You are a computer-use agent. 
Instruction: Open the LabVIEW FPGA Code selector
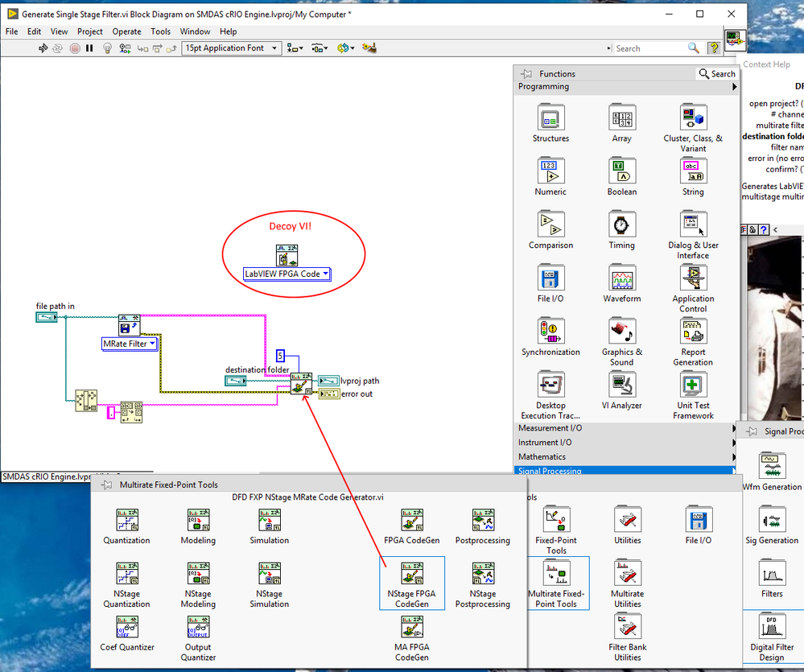coord(287,274)
